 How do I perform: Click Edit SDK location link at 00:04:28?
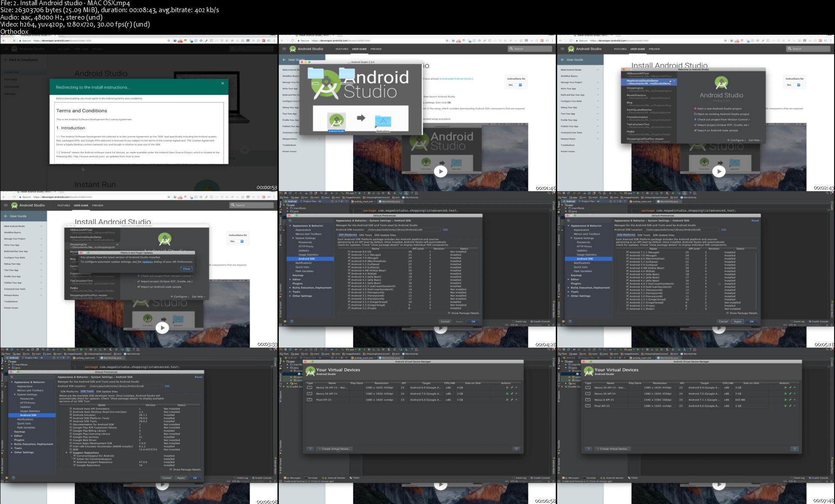coord(445,229)
